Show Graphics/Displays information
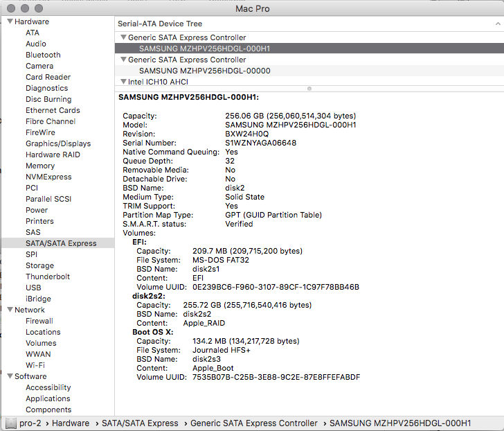504x431 pixels. (x=58, y=143)
